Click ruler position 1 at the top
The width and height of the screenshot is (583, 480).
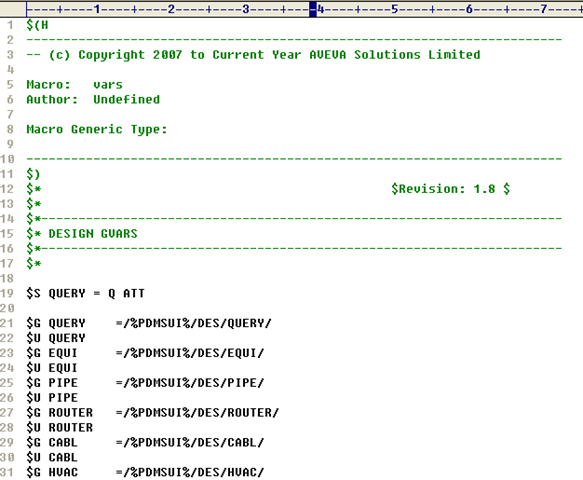(97, 9)
